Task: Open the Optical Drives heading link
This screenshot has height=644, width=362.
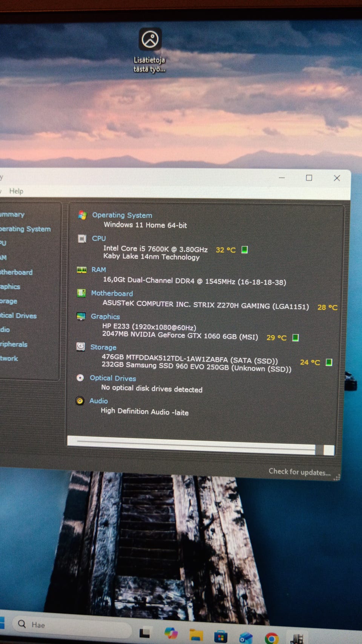Action: 113,378
